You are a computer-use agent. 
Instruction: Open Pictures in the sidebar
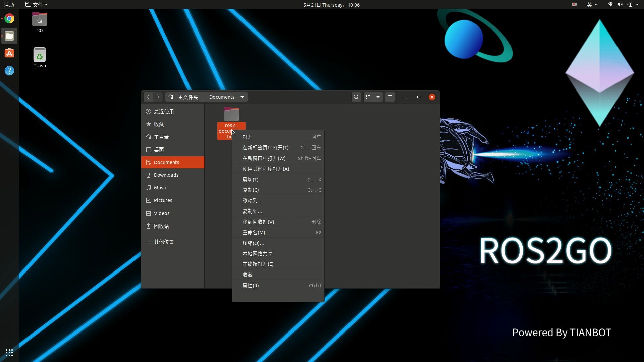(173, 200)
